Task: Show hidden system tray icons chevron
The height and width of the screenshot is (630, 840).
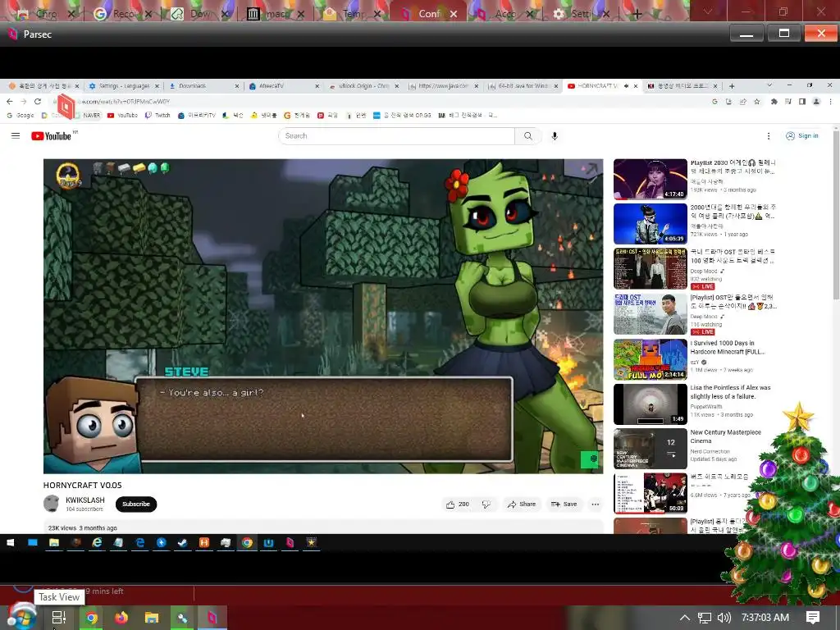Action: (x=685, y=618)
